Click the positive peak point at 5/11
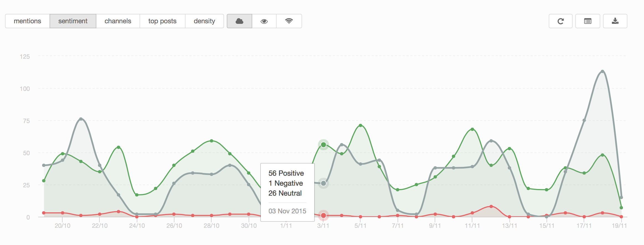Screen dimensions: 644x245 click(x=360, y=126)
